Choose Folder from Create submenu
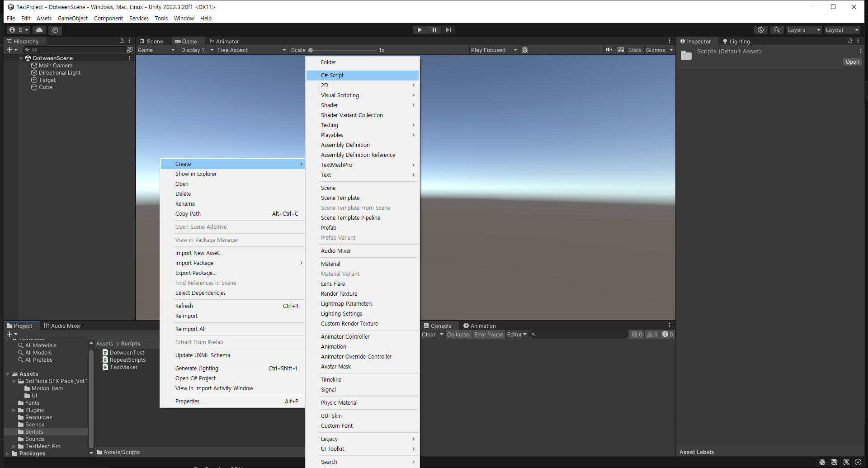This screenshot has height=468, width=868. (x=363, y=62)
